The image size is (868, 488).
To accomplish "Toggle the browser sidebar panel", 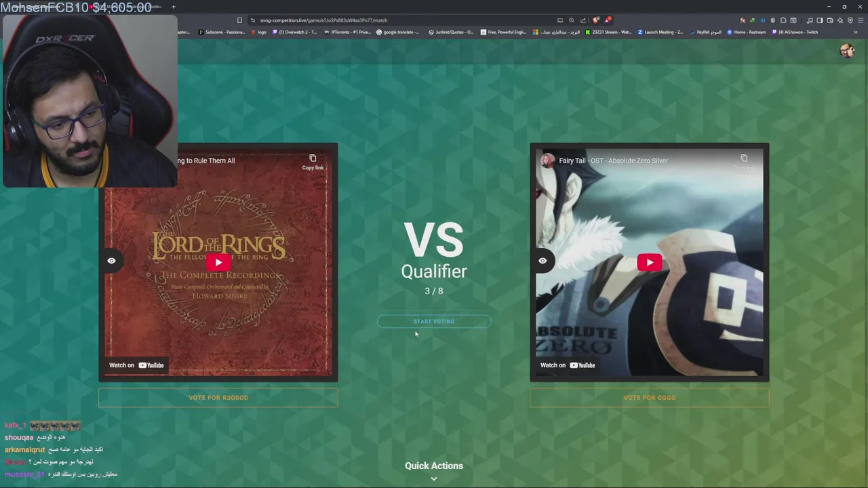I will pyautogui.click(x=819, y=20).
